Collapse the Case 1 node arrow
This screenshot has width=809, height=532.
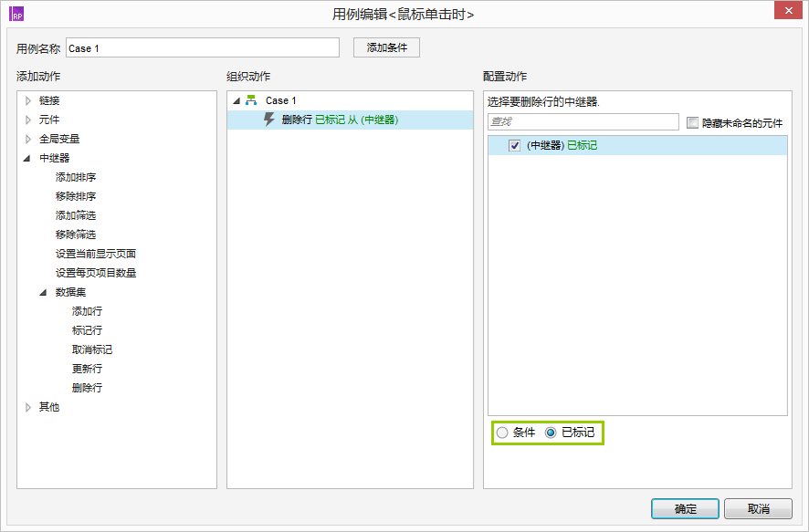tap(236, 100)
